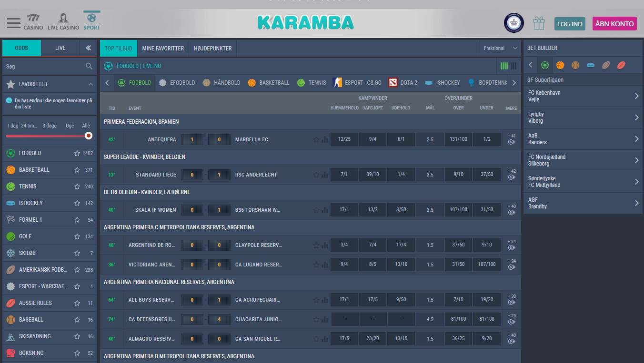Open Boksning in the sports list

pos(49,353)
